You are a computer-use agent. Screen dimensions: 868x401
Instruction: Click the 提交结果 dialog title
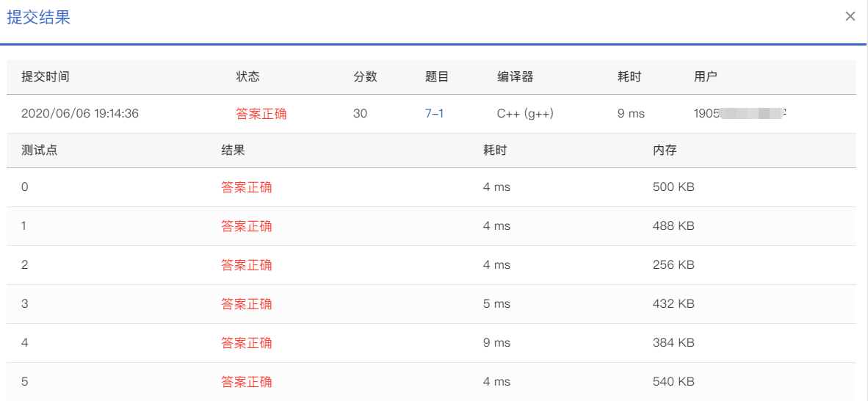coord(38,17)
